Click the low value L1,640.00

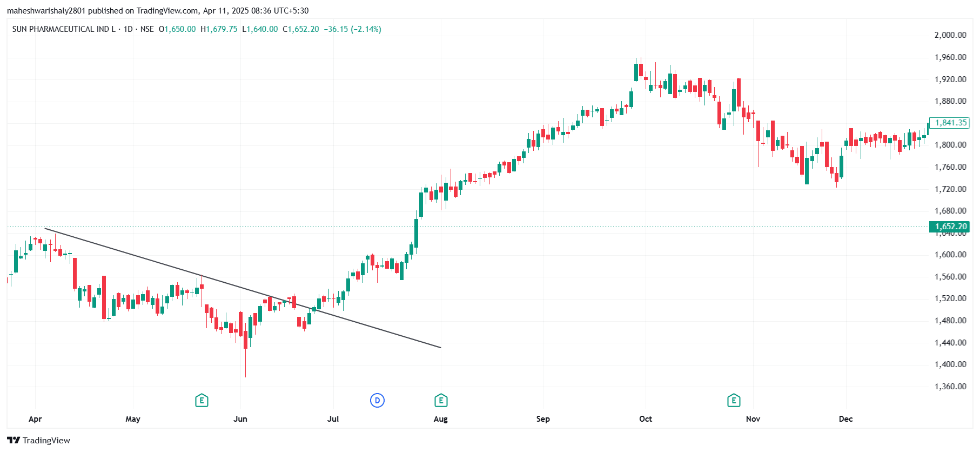click(260, 29)
